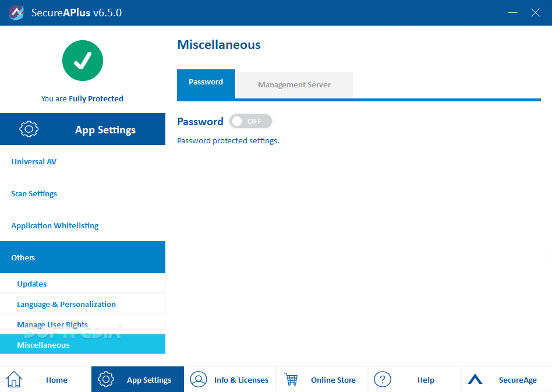Screen dimensions: 552x392
Task: Open the Online Store label
Action: coord(333,380)
